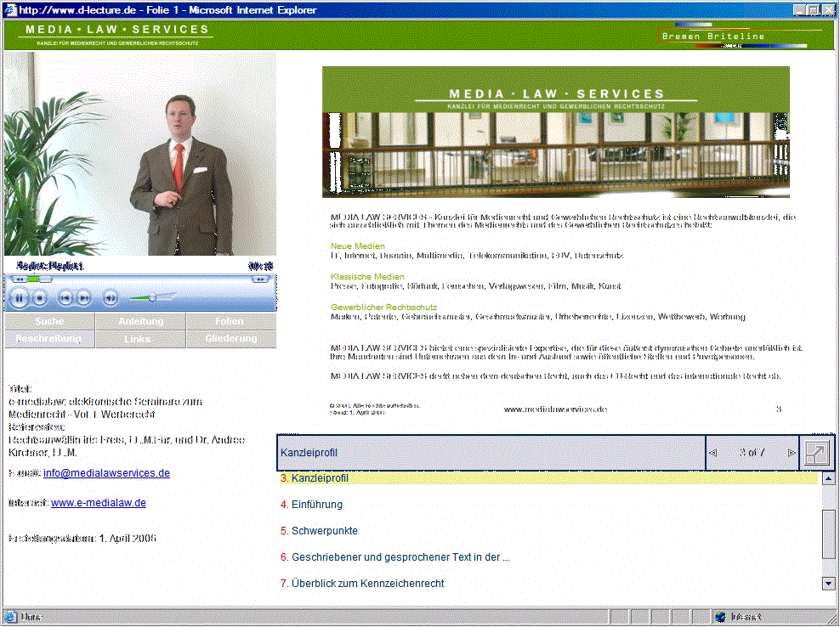This screenshot has height=627, width=840.
Task: Click the page icon in status bar
Action: tap(11, 618)
